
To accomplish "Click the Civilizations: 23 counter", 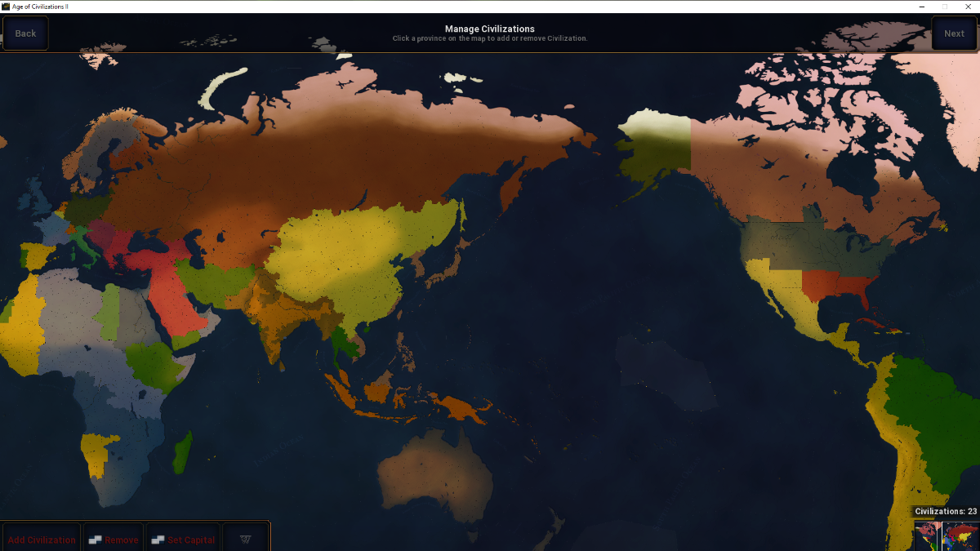I will pos(946,511).
